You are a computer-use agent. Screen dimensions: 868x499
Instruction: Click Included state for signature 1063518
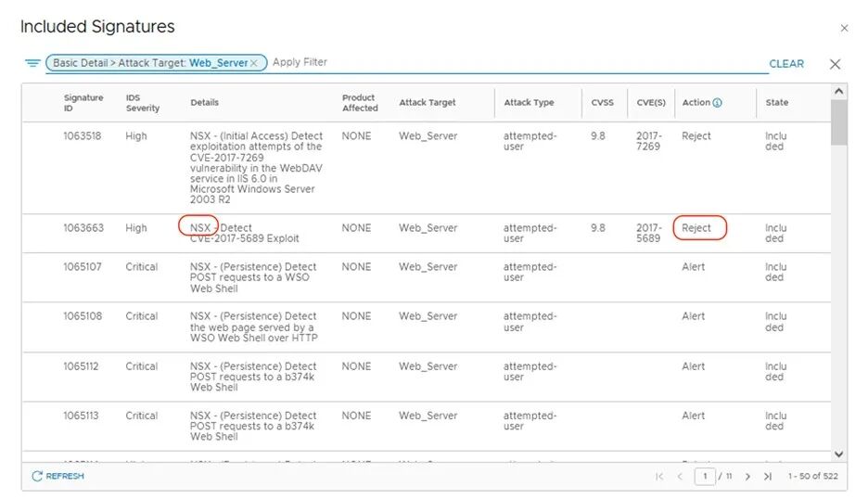pyautogui.click(x=775, y=141)
